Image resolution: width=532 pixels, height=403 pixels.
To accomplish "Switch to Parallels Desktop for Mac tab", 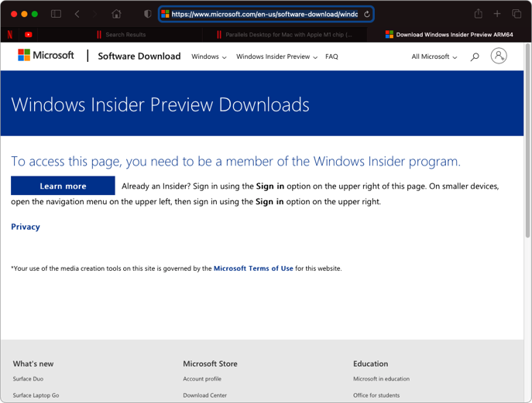I will point(285,35).
